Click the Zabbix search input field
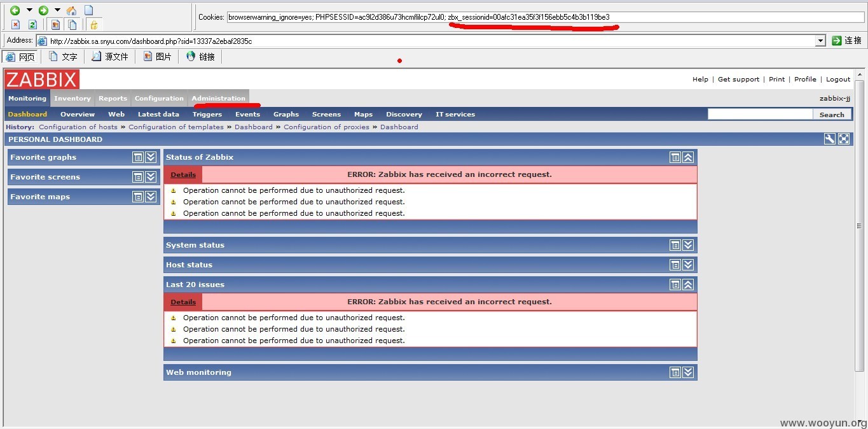This screenshot has width=868, height=429. pyautogui.click(x=760, y=115)
